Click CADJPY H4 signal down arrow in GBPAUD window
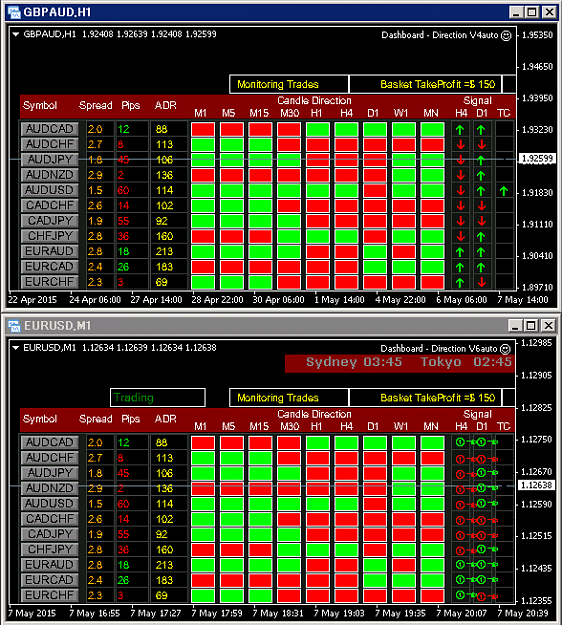This screenshot has width=562, height=625. [x=461, y=221]
